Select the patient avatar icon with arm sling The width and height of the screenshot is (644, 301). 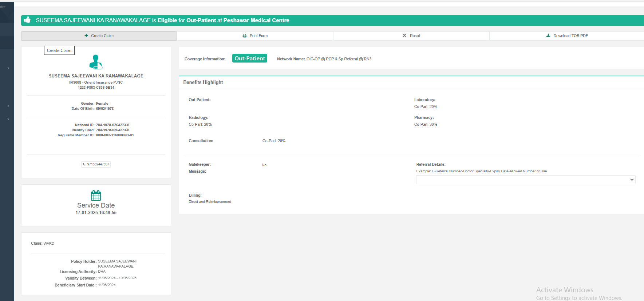(x=96, y=62)
